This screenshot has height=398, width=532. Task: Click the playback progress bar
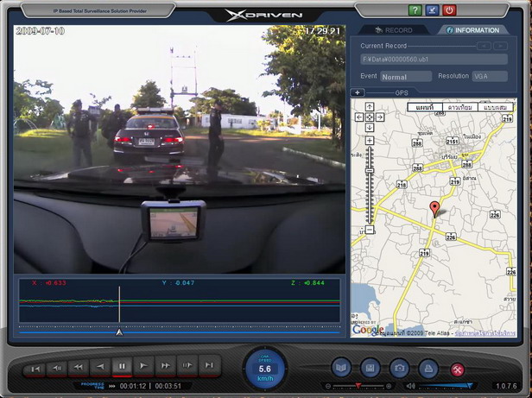[x=180, y=332]
